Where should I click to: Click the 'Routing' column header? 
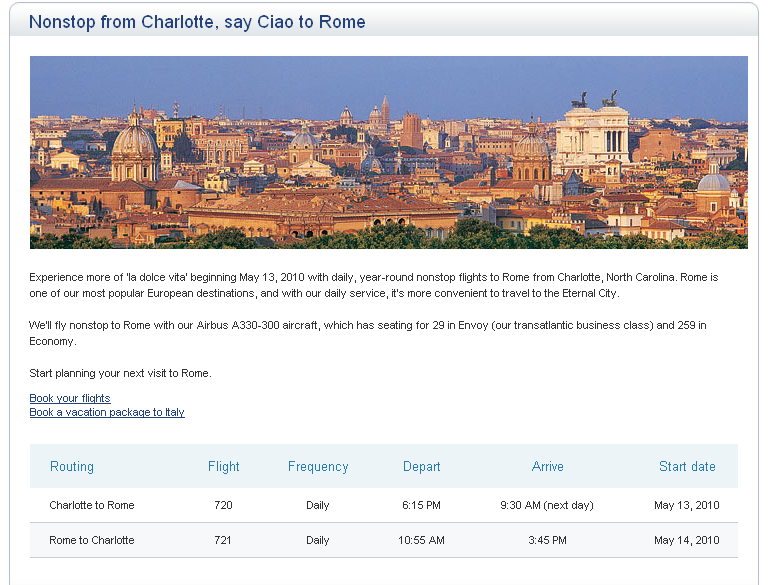click(72, 466)
